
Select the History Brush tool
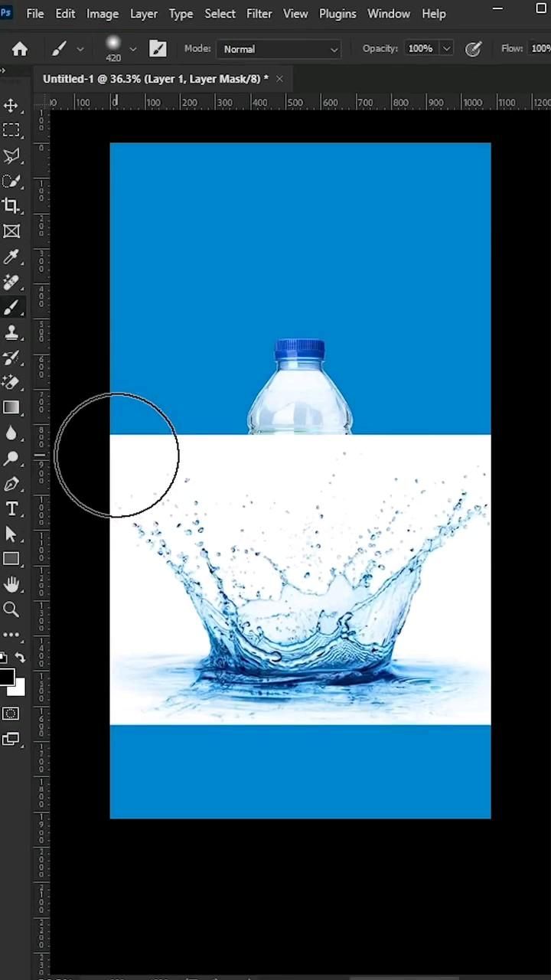click(x=11, y=358)
